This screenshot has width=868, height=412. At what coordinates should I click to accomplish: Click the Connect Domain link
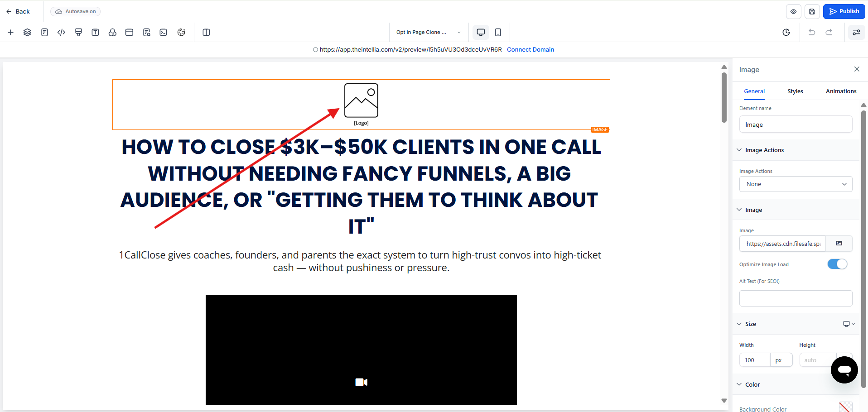click(530, 50)
